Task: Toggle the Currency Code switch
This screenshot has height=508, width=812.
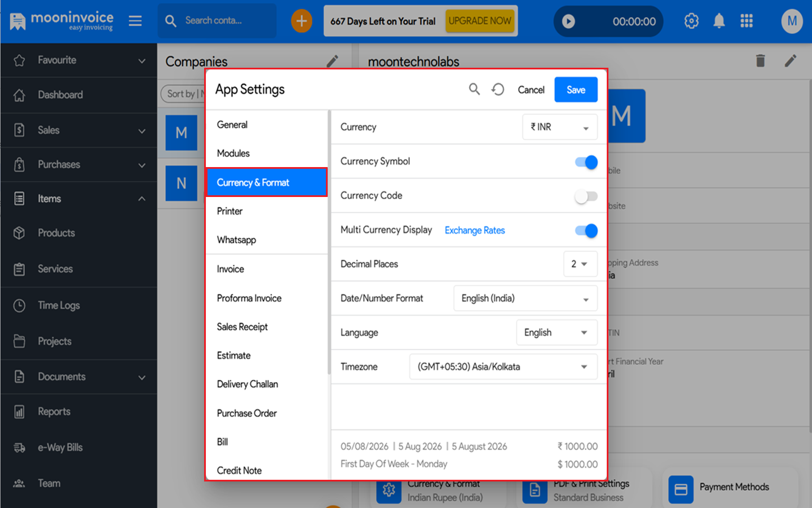Action: click(586, 196)
